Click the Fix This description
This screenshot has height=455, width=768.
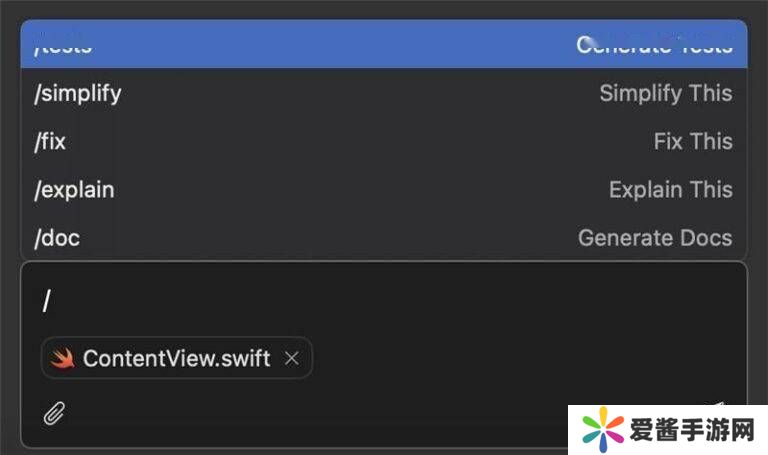[x=693, y=142]
